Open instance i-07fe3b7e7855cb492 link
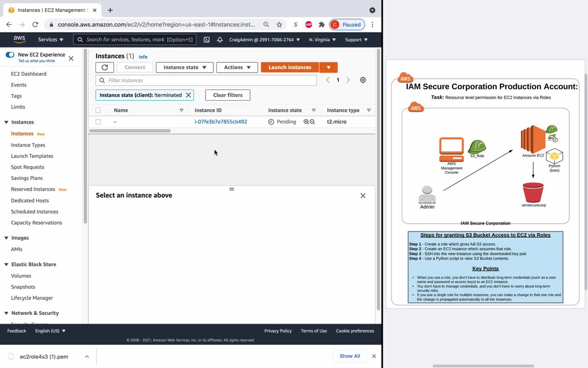Viewport: 588px width, 368px height. click(221, 122)
